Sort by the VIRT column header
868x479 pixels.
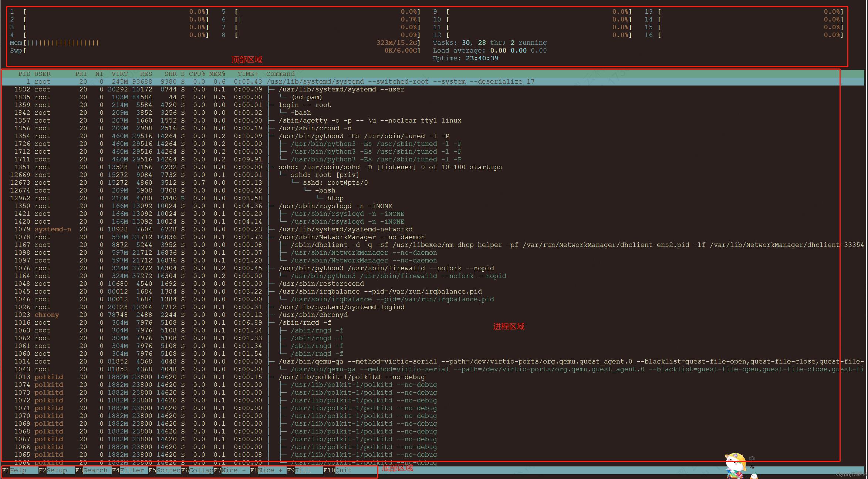[x=119, y=74]
